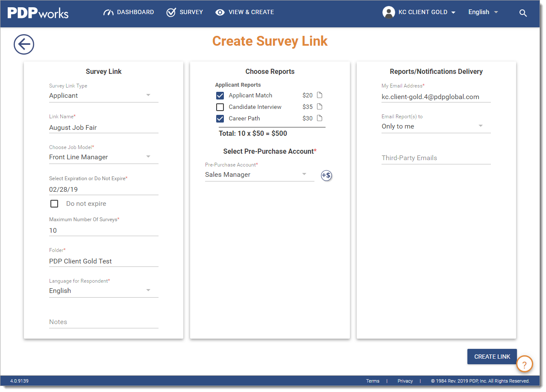Open the Privacy link in the footer
This screenshot has width=546, height=392.
(405, 381)
